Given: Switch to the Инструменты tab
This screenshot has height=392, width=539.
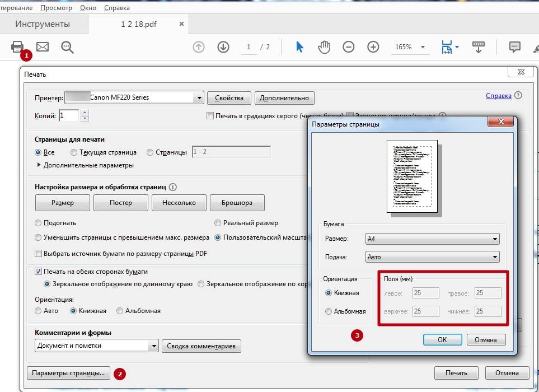Looking at the screenshot, I should (x=43, y=24).
